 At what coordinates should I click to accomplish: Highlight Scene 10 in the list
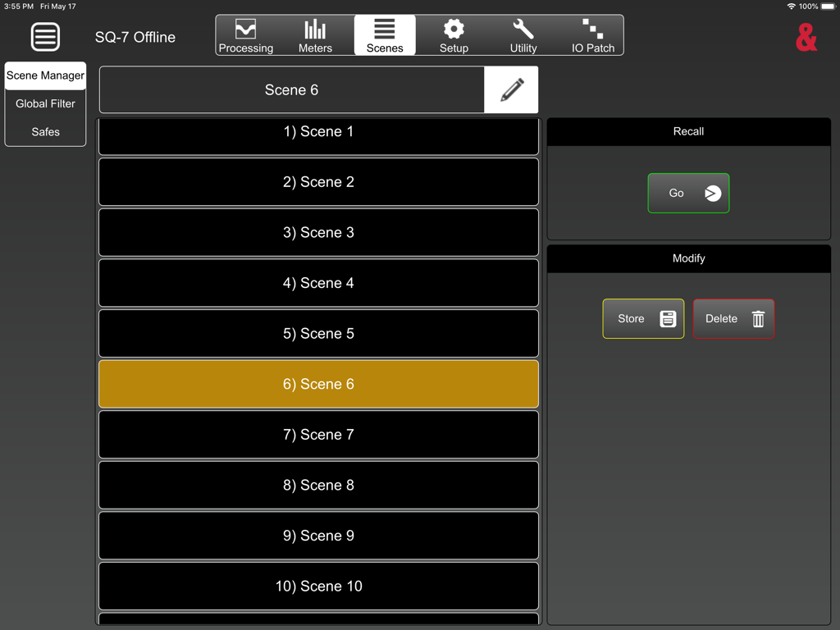tap(318, 586)
